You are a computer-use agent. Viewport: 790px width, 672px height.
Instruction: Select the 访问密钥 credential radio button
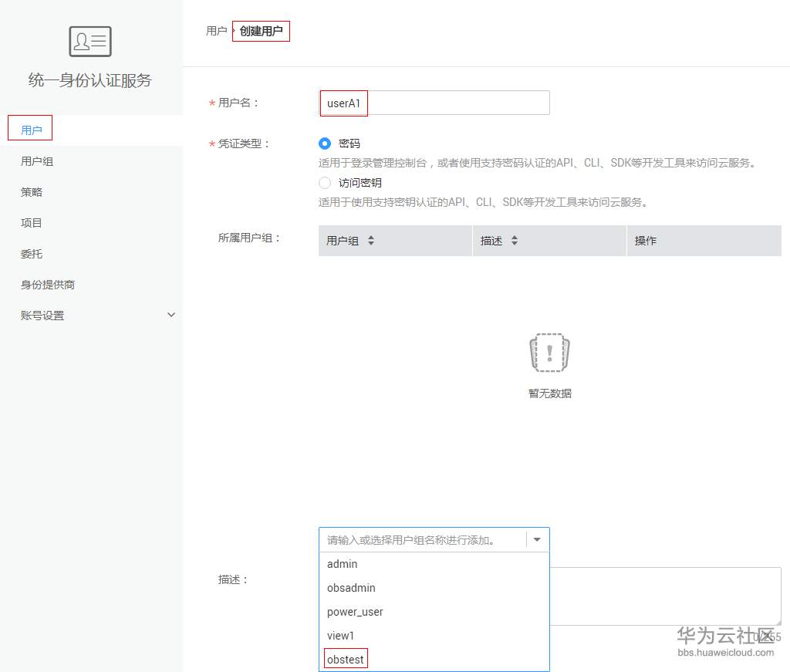[325, 183]
